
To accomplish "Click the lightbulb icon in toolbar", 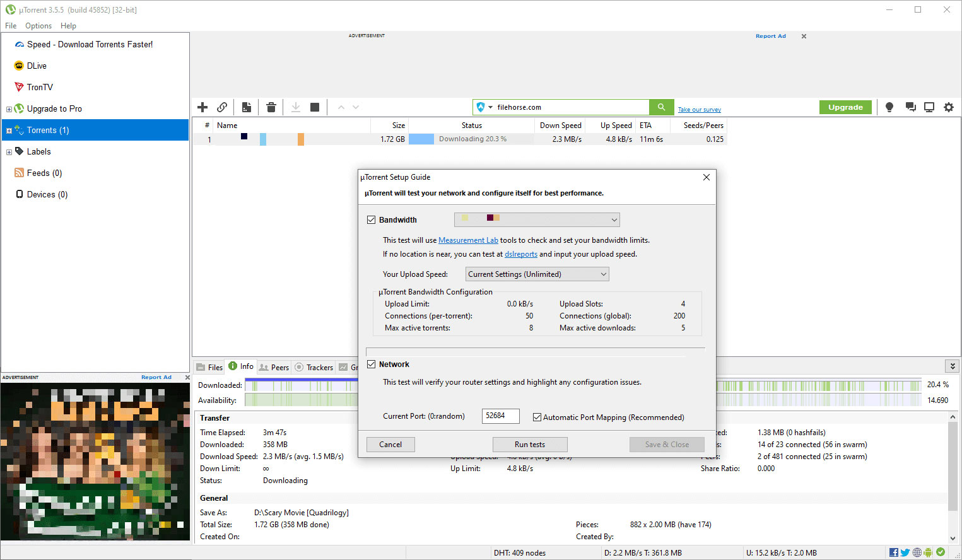I will tap(889, 107).
